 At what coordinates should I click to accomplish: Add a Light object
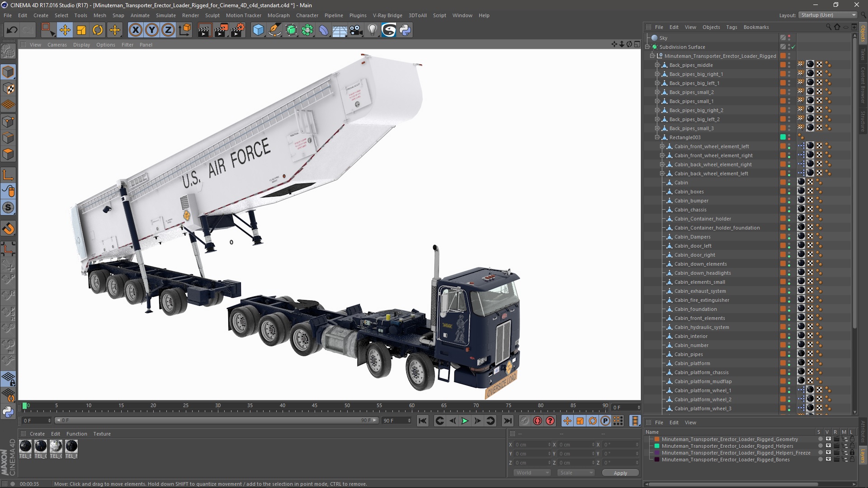tap(373, 30)
